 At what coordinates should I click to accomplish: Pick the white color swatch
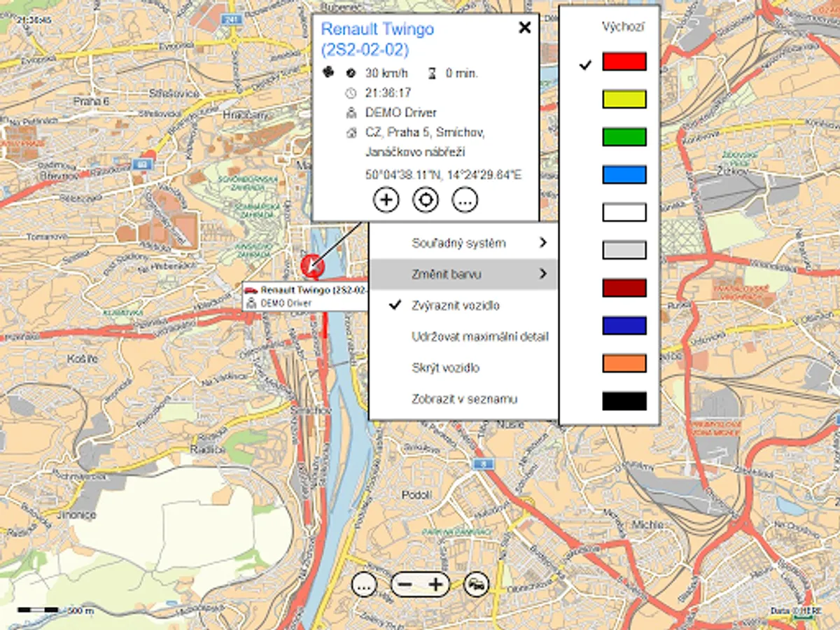[x=624, y=213]
